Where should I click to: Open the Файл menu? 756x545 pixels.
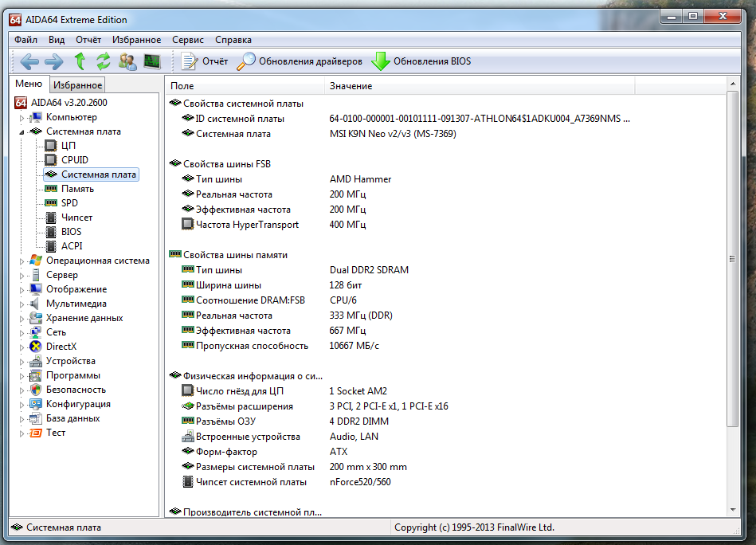25,40
